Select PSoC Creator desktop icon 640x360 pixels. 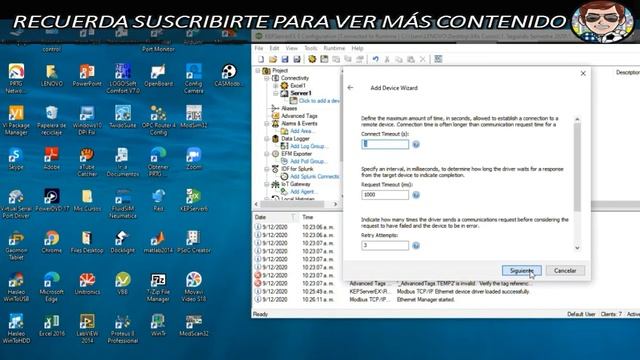click(193, 242)
